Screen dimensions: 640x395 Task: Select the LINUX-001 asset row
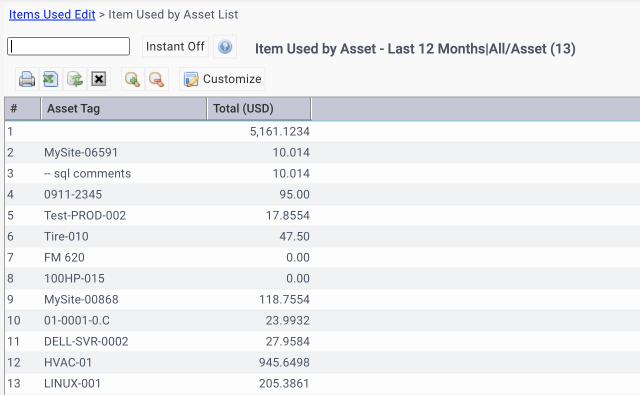[322, 383]
